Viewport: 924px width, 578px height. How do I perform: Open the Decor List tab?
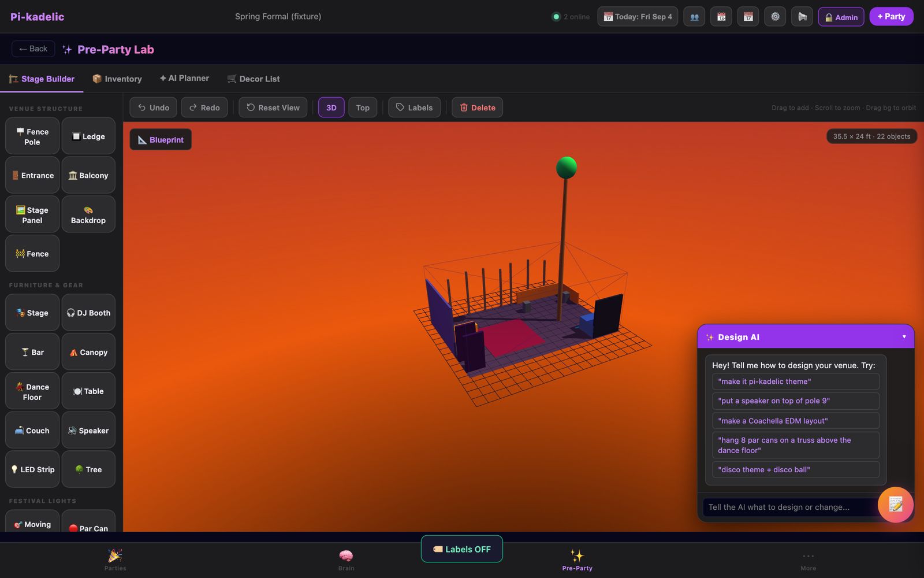point(254,79)
